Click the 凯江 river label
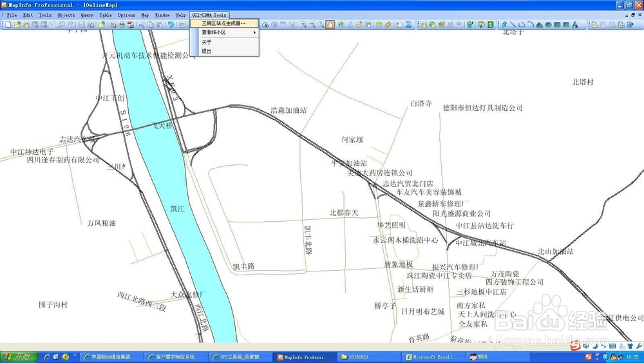Viewport: 644px width, 363px height. pyautogui.click(x=178, y=208)
